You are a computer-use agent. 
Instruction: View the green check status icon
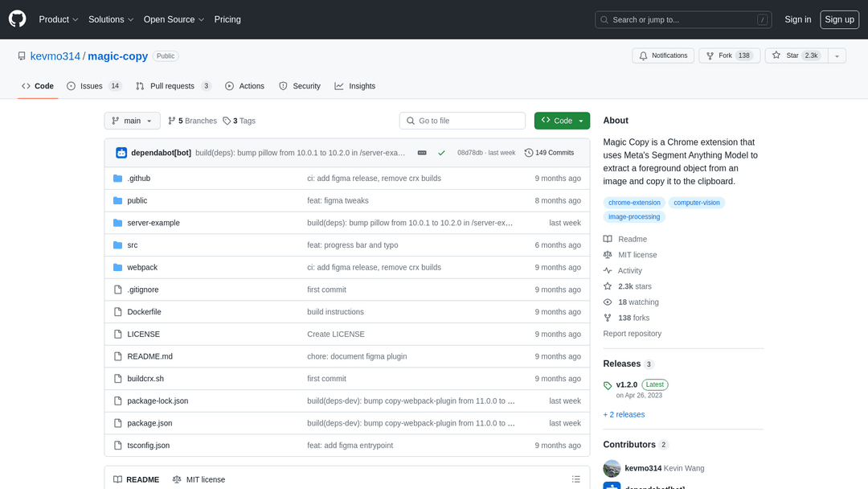pyautogui.click(x=441, y=153)
